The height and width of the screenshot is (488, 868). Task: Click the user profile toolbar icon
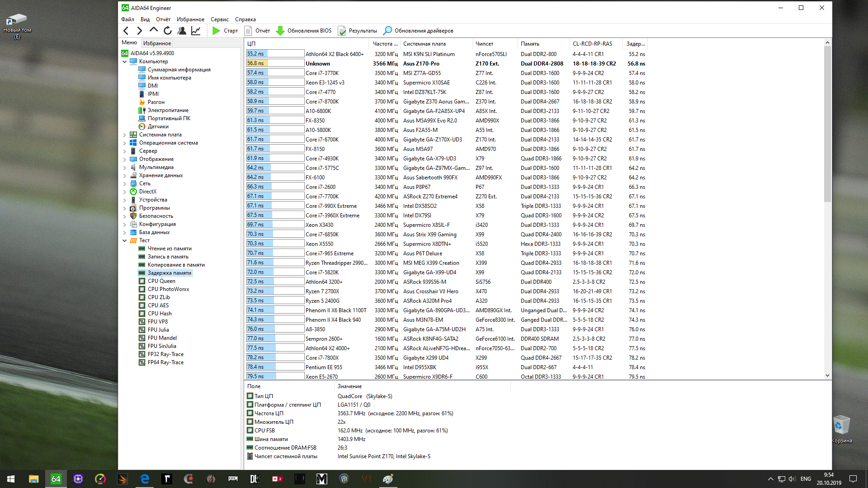coord(182,31)
